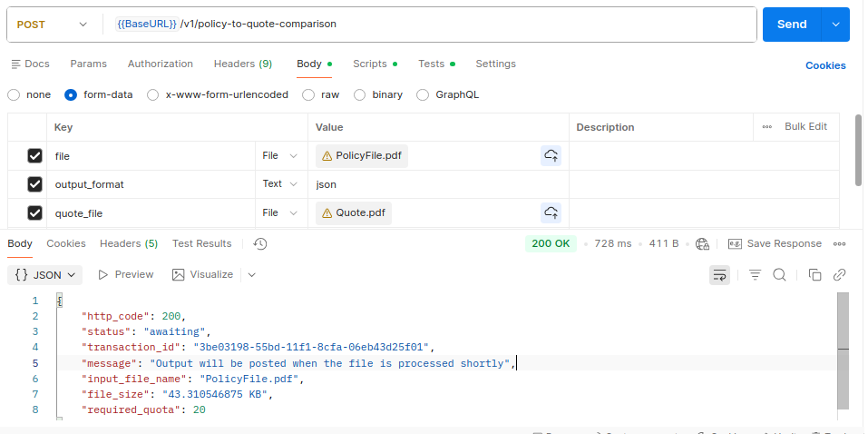Click the 728 ms response time
Image resolution: width=868 pixels, height=434 pixels.
pos(613,244)
